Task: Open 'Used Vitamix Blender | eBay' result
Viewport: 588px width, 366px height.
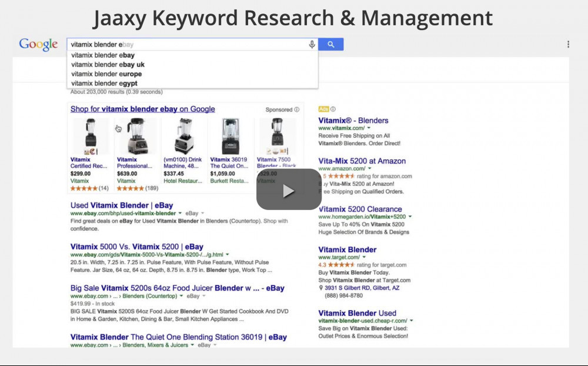Action: [x=122, y=205]
